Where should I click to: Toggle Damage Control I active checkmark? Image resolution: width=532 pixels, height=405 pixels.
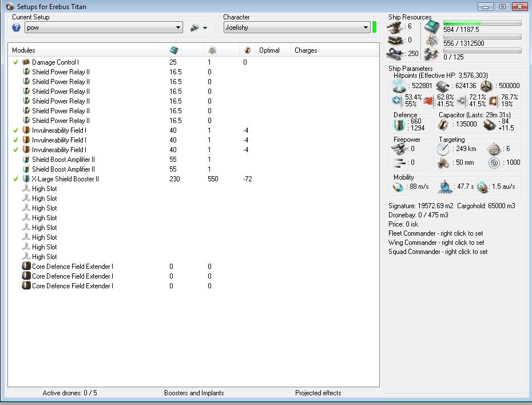pyautogui.click(x=15, y=62)
